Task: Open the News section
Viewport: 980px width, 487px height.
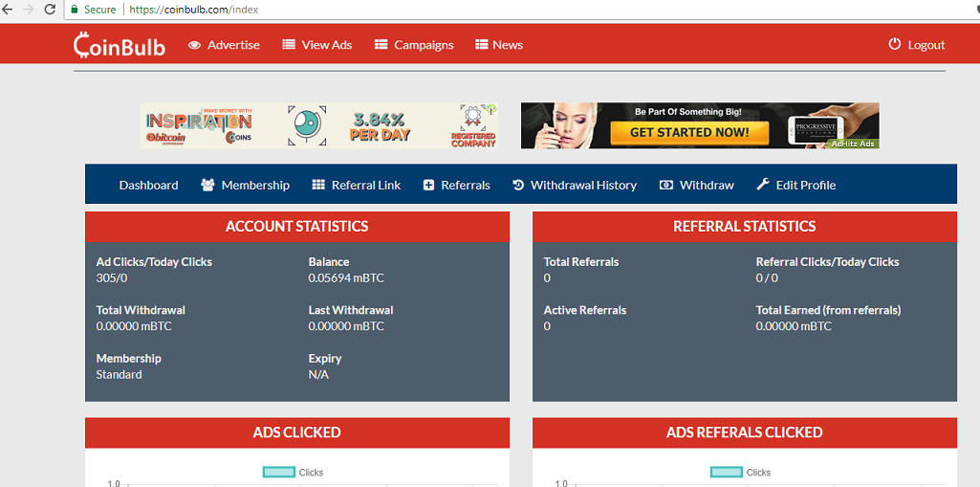Action: [508, 45]
